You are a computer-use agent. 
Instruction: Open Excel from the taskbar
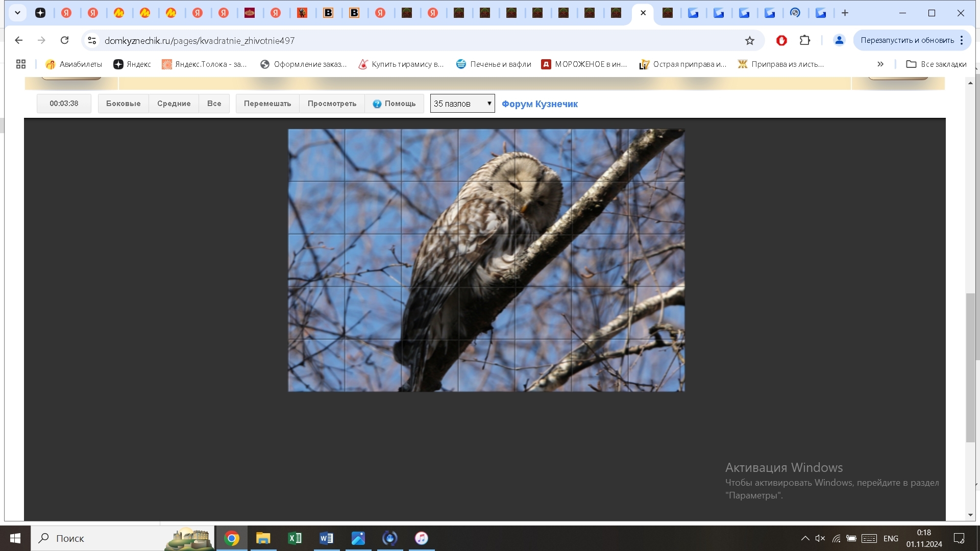pyautogui.click(x=295, y=538)
